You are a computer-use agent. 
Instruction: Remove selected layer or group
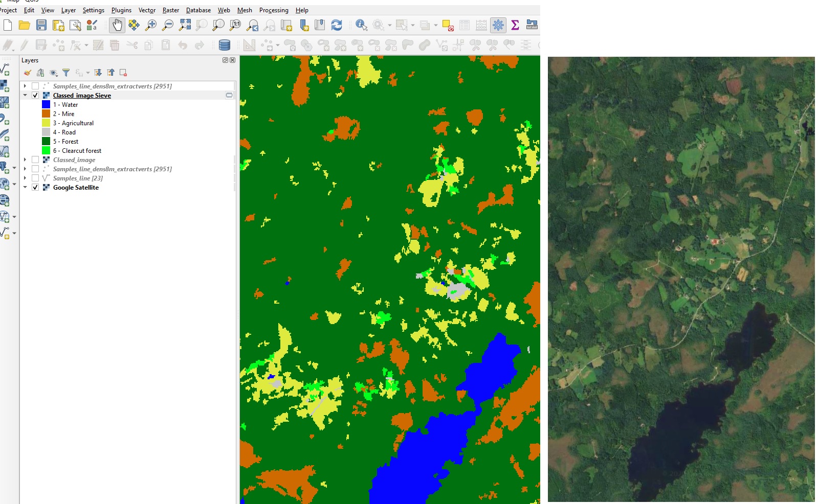(x=123, y=73)
